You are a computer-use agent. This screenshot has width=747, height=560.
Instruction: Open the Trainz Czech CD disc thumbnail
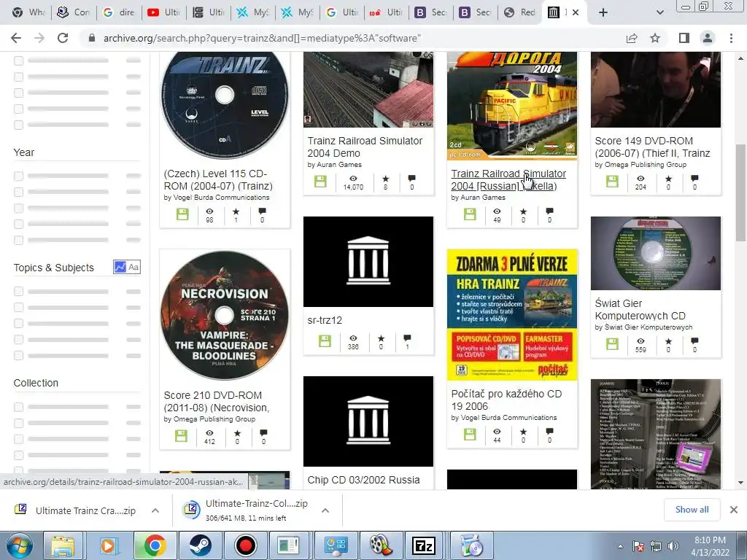point(225,105)
